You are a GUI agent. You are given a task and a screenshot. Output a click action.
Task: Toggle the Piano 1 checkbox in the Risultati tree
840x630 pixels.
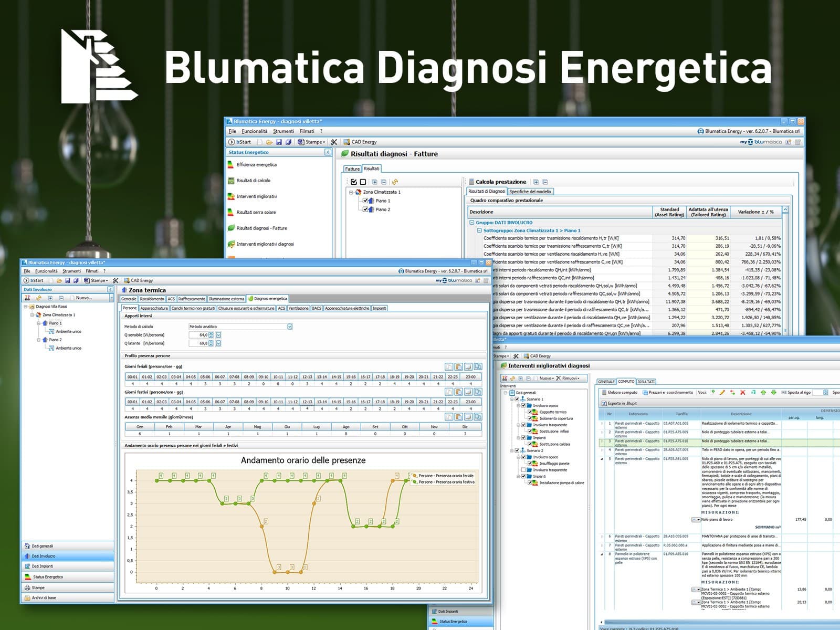point(366,201)
